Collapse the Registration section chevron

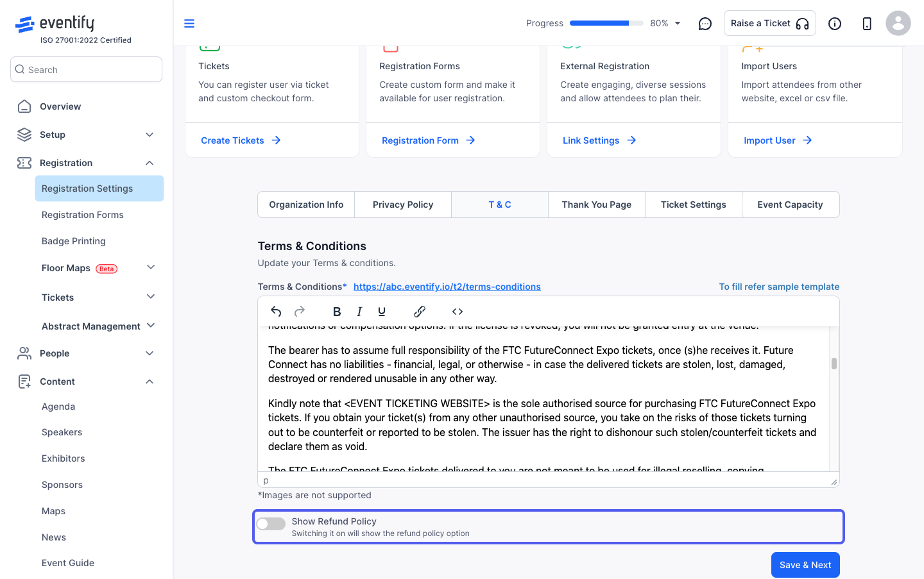[x=150, y=163]
